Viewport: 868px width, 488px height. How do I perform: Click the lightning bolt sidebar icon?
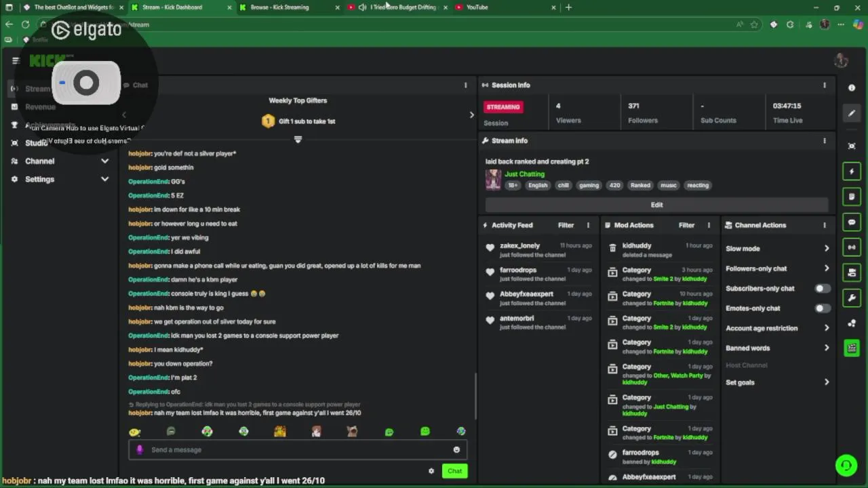click(852, 171)
